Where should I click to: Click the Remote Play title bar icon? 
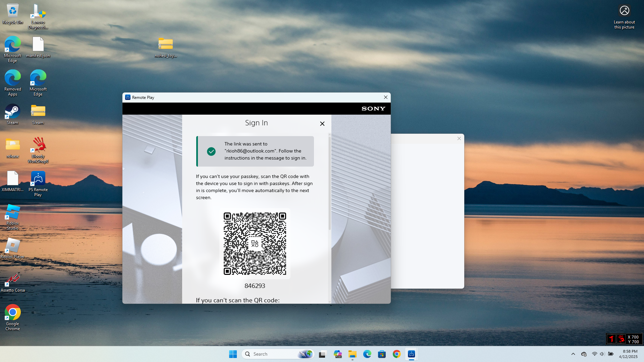coord(128,97)
